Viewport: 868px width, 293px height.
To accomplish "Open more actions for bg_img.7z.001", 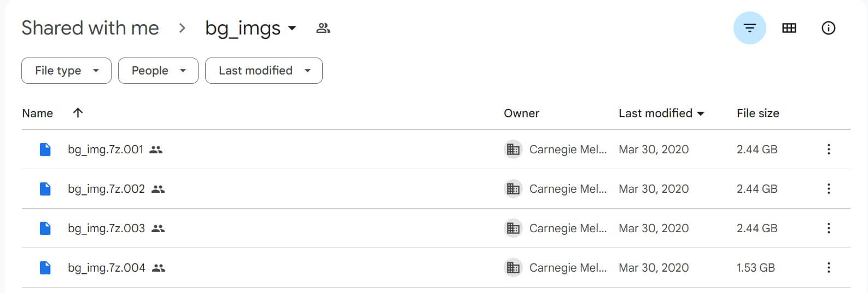I will 829,149.
